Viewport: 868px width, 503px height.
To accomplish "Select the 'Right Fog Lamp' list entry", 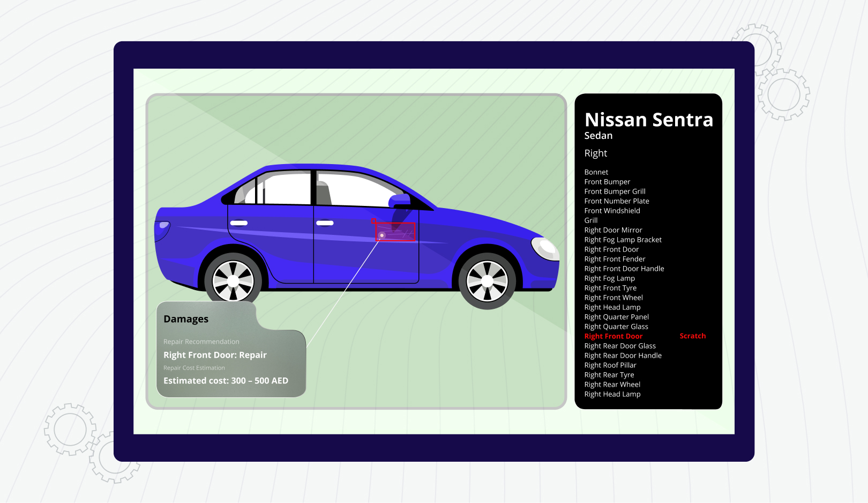I will (609, 278).
